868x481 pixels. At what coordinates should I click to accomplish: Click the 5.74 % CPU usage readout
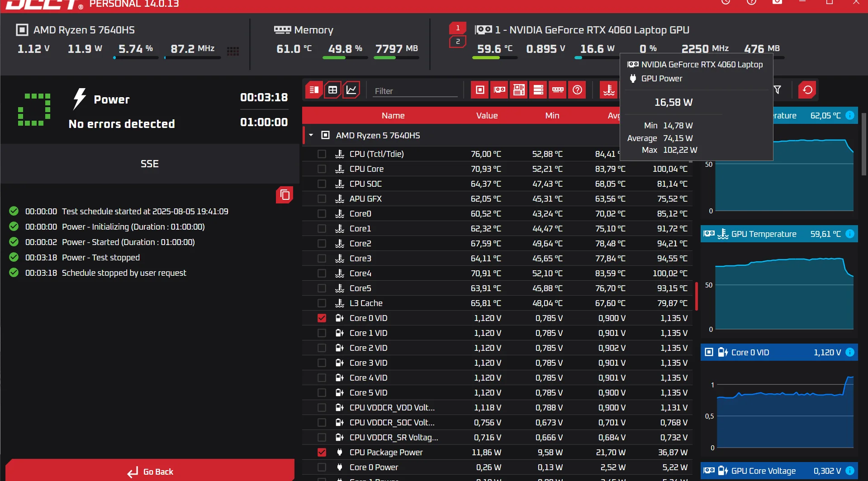point(136,48)
